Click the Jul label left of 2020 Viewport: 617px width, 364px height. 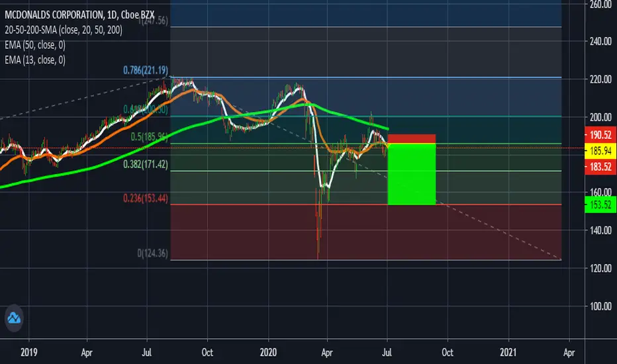(x=147, y=352)
